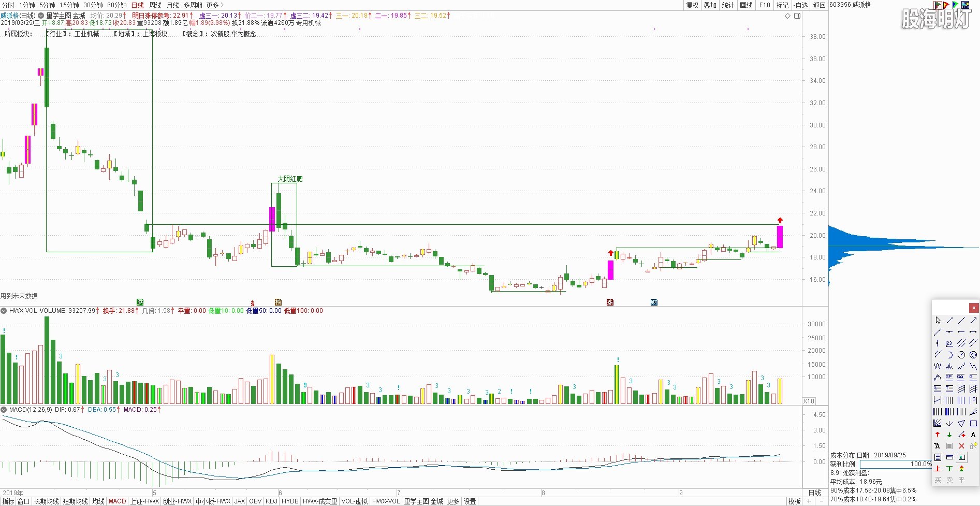Click the minus zoom button at bottom right
980x506 pixels.
821,501
